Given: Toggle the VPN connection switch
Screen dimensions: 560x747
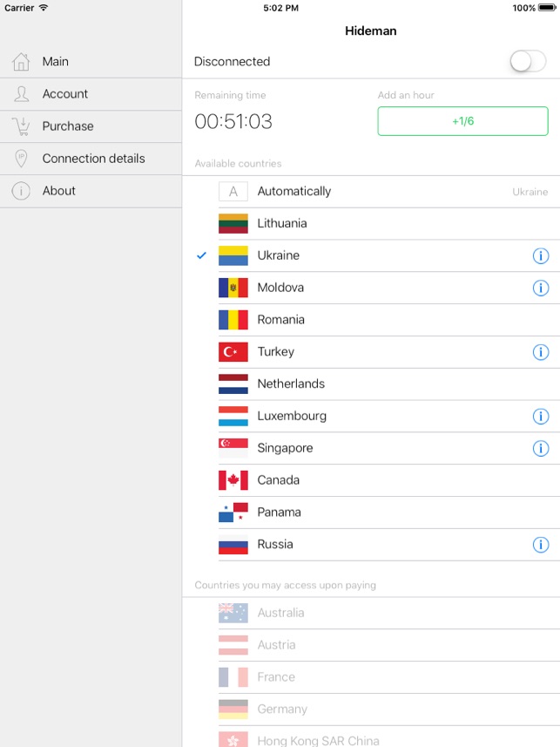Looking at the screenshot, I should (x=528, y=62).
